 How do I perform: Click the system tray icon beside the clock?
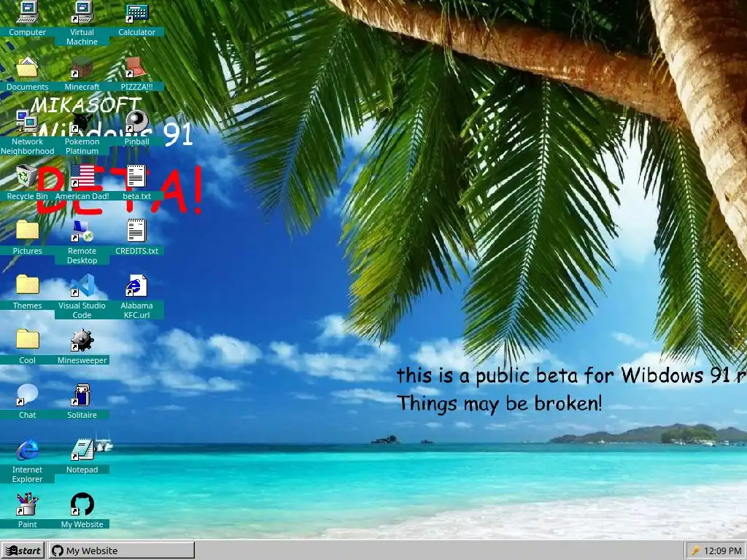pos(695,551)
